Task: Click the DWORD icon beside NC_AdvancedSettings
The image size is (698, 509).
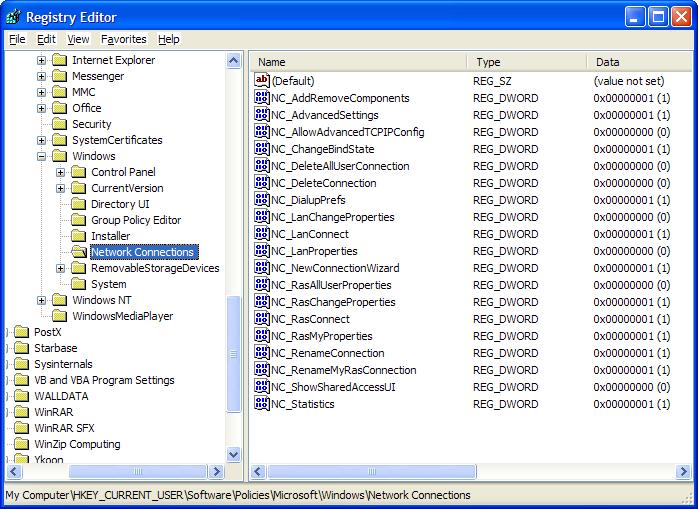Action: (262, 114)
